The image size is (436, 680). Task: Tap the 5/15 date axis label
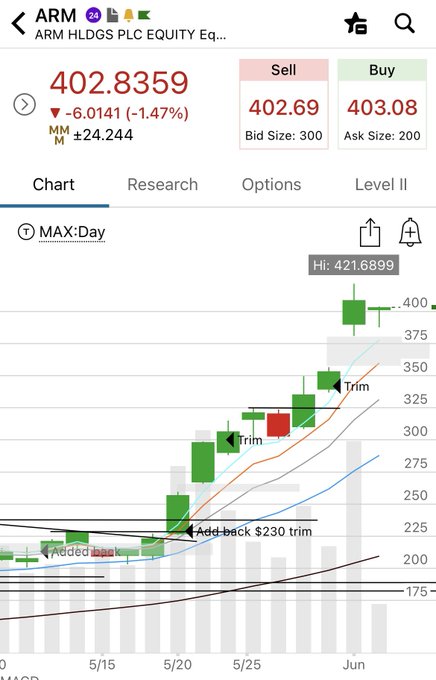pos(102,664)
